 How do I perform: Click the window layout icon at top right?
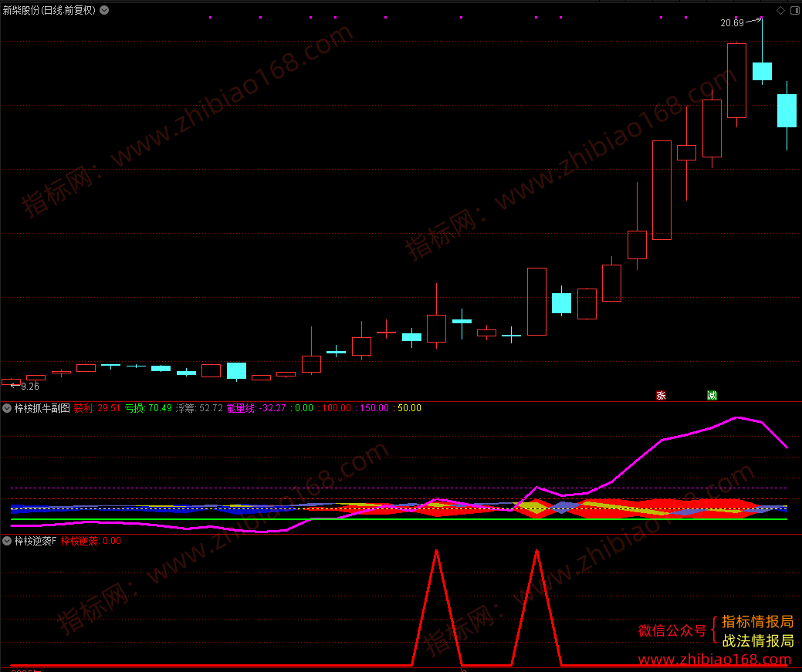(795, 10)
